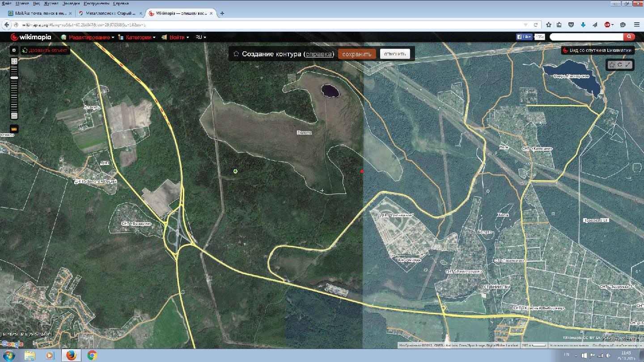Click the Wikimapia logo
The width and height of the screenshot is (644, 362).
(31, 37)
